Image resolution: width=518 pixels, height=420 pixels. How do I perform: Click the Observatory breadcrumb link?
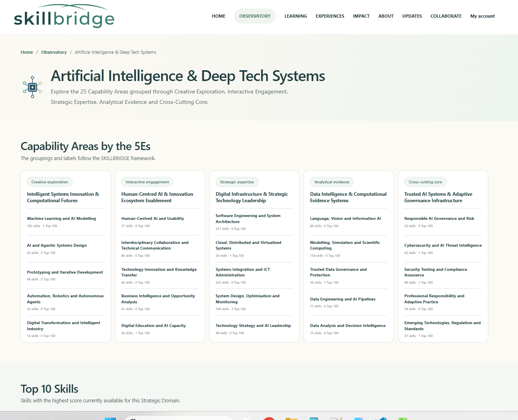click(54, 52)
